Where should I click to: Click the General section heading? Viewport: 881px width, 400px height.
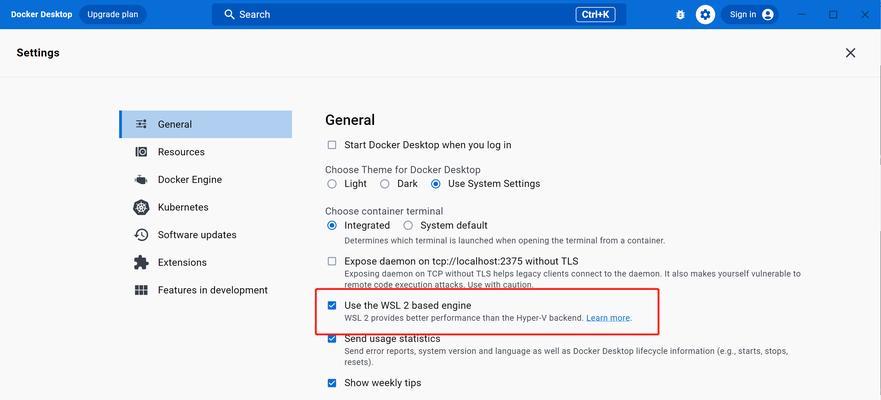(x=350, y=120)
